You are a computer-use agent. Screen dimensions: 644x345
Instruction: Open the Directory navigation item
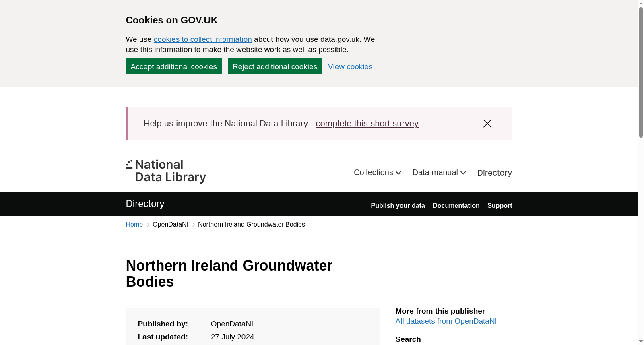494,173
